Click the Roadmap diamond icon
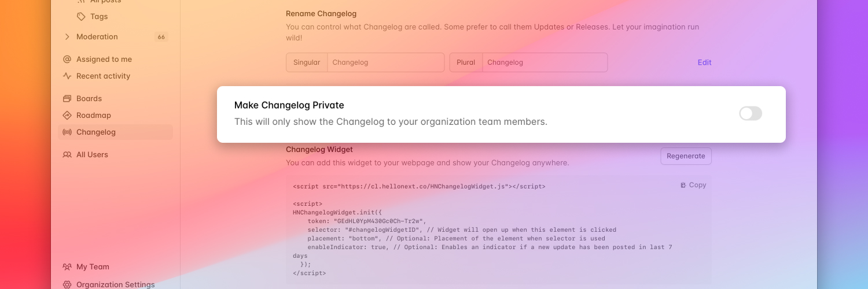868x289 pixels. 67,115
